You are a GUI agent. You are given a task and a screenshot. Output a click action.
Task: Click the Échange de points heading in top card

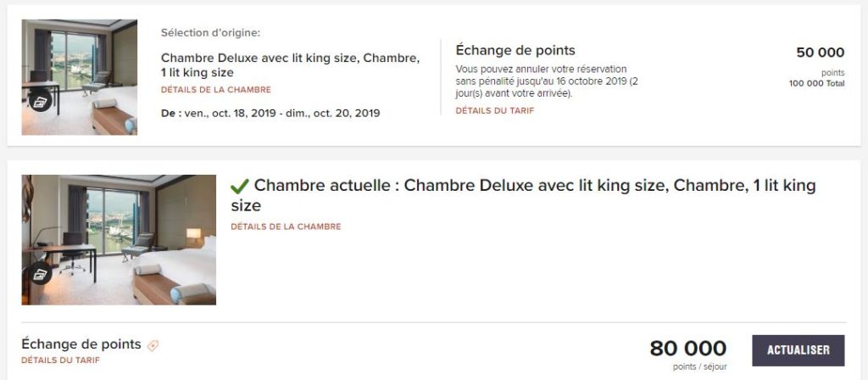[515, 50]
